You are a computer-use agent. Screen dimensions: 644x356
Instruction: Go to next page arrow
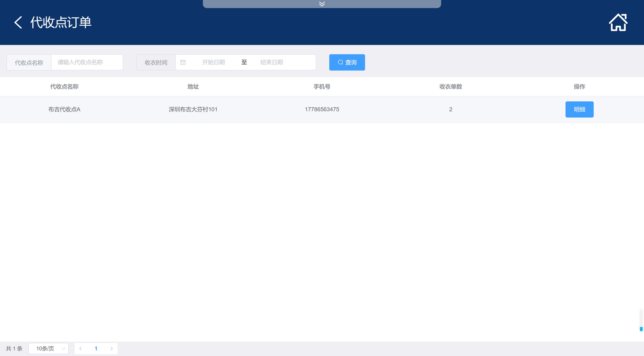(111, 349)
